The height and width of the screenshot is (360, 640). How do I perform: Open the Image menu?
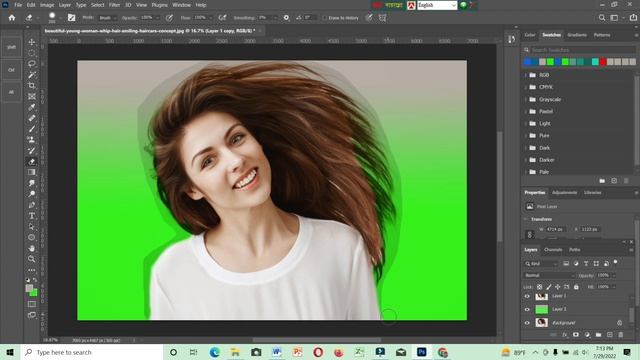[x=47, y=5]
